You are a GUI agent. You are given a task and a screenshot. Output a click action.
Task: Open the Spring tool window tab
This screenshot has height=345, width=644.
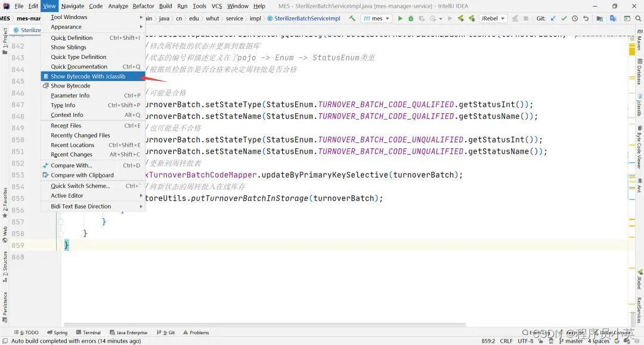(57, 332)
